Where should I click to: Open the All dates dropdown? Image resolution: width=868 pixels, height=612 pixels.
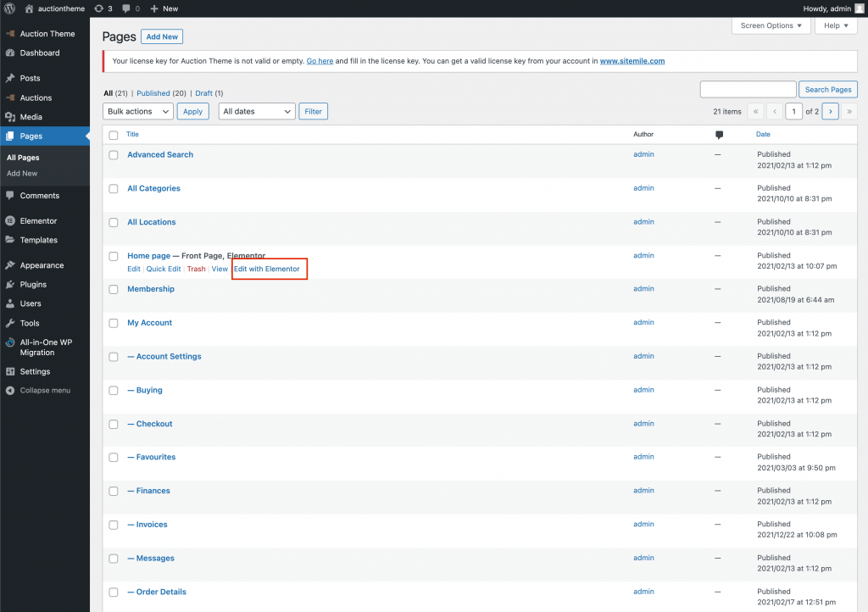tap(257, 111)
